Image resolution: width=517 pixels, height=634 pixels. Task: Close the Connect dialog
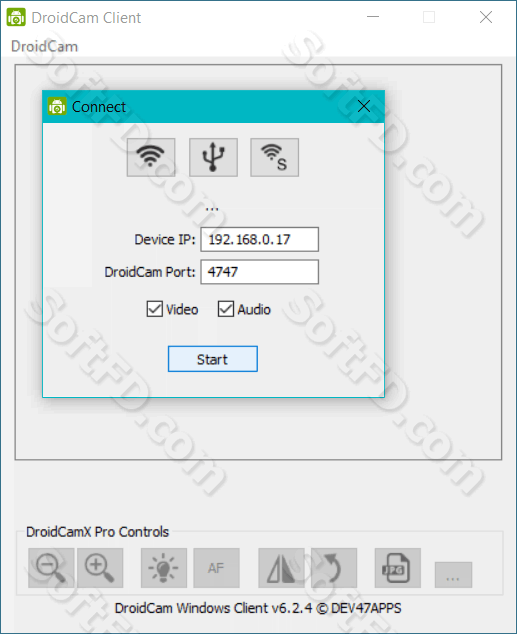coord(364,106)
